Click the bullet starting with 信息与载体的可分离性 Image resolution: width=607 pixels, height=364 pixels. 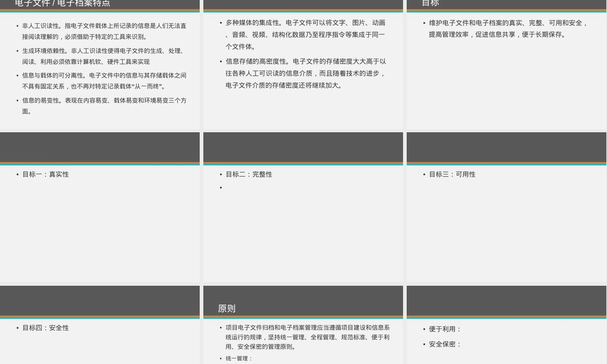(x=104, y=81)
